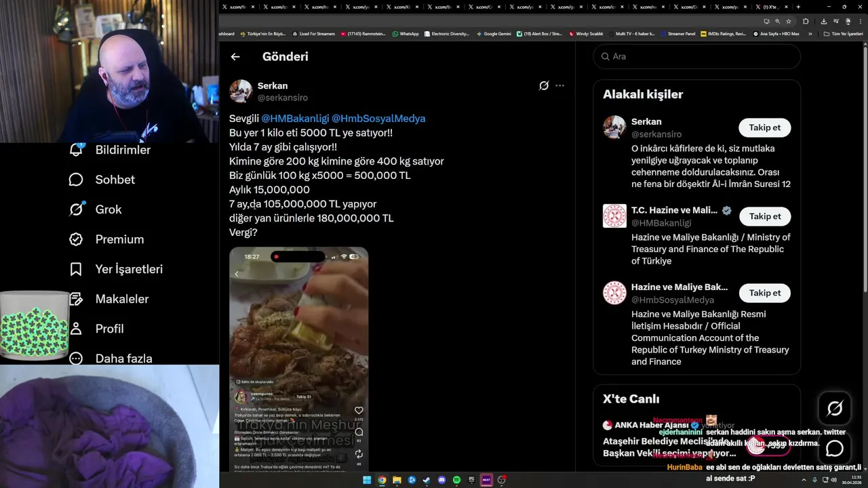Open Yer İşaretleri bookmark icon
Image resolution: width=868 pixels, height=488 pixels.
[x=76, y=269]
